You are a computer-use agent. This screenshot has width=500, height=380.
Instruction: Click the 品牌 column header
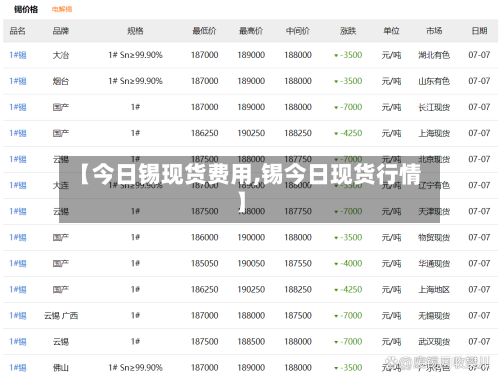(61, 31)
